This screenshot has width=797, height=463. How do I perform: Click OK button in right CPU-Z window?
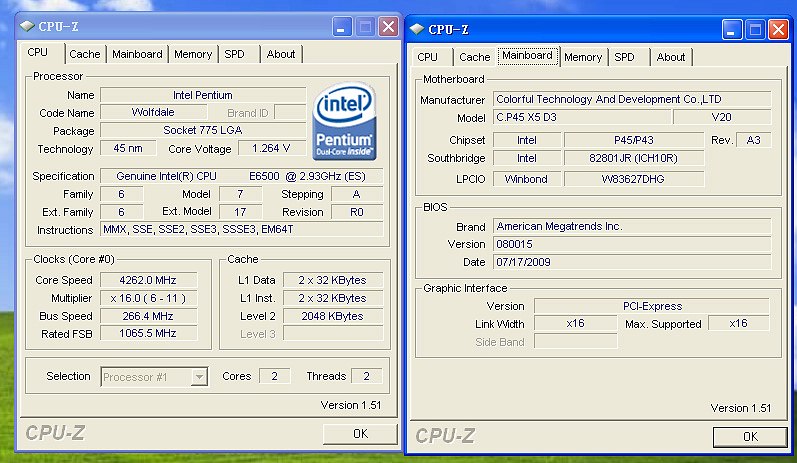(x=750, y=437)
